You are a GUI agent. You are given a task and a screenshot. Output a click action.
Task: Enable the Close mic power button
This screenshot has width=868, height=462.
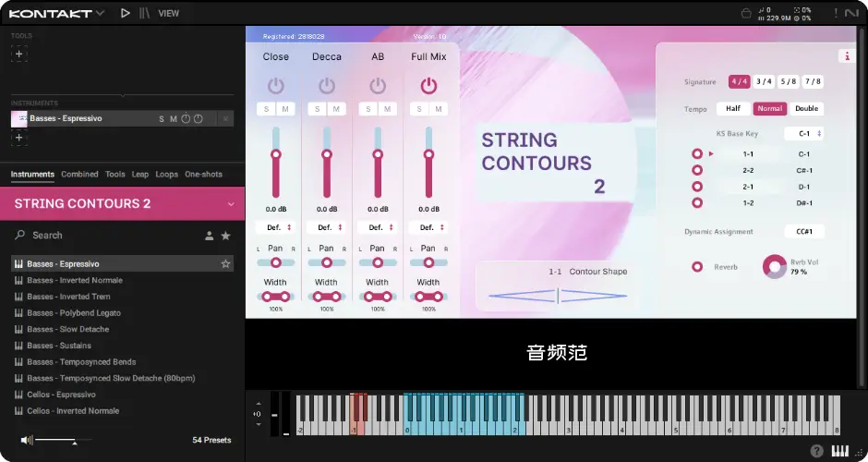click(x=275, y=85)
